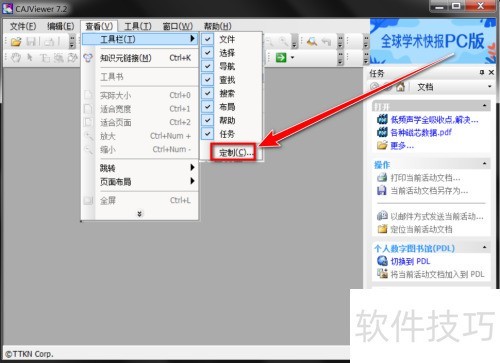
Task: Close the 任务 task pane
Action: 491,72
